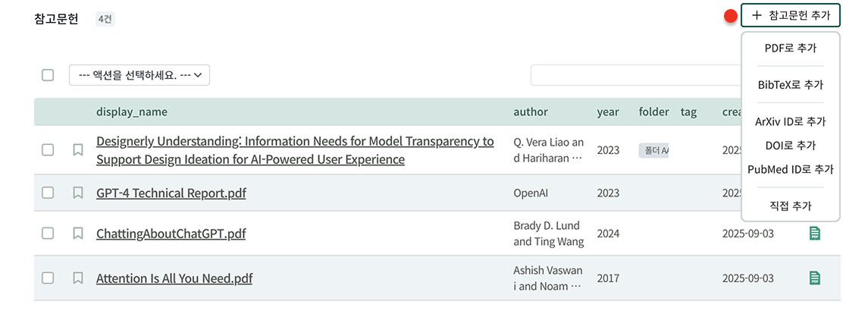Image resolution: width=868 pixels, height=320 pixels.
Task: Bookmark Attention Is All You Need
Action: pyautogui.click(x=77, y=278)
